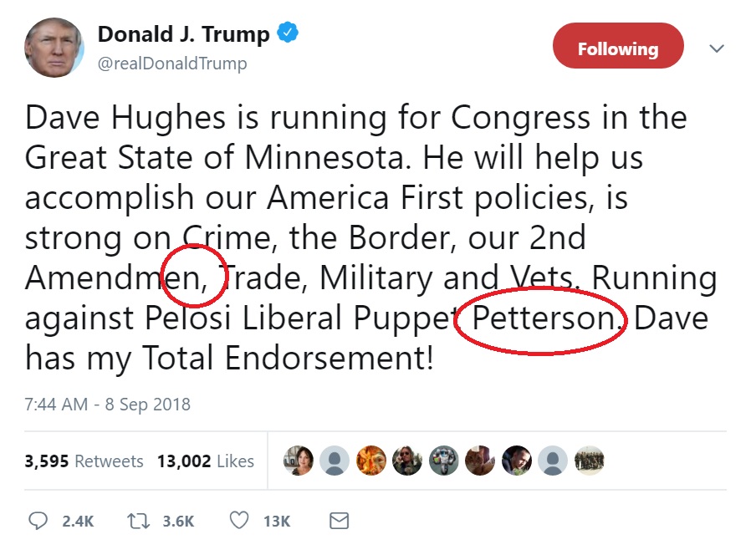View the 13,002 Likes list
Screen dimensions: 756x560
(205, 461)
